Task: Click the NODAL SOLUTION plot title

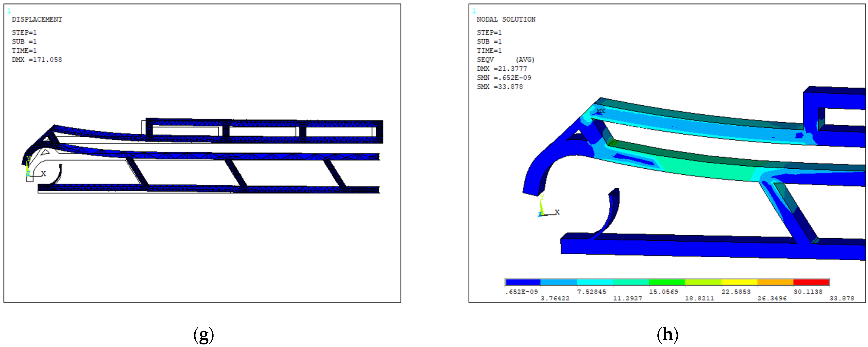Action: (x=506, y=20)
